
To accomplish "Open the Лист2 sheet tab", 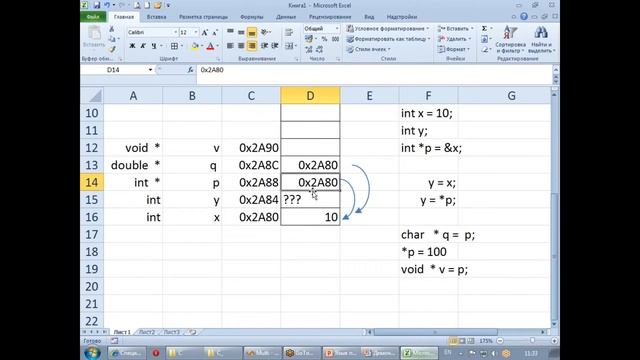I will (147, 332).
